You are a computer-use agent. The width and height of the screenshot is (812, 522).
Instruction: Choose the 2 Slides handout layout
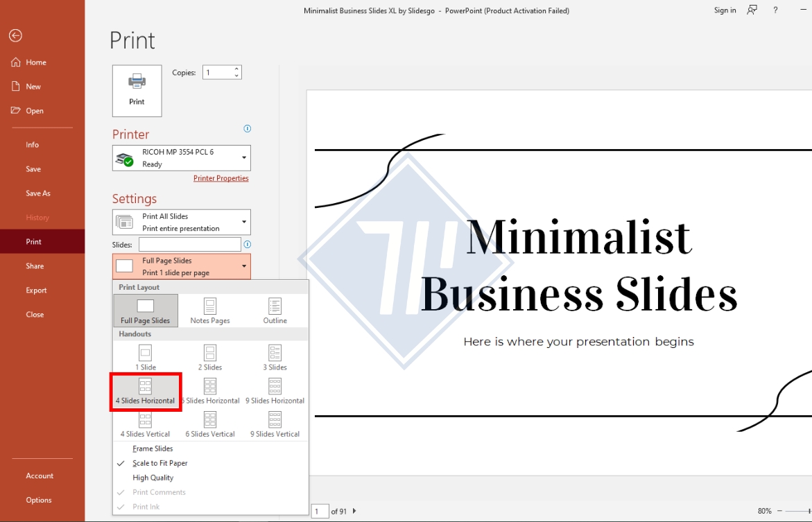(209, 358)
